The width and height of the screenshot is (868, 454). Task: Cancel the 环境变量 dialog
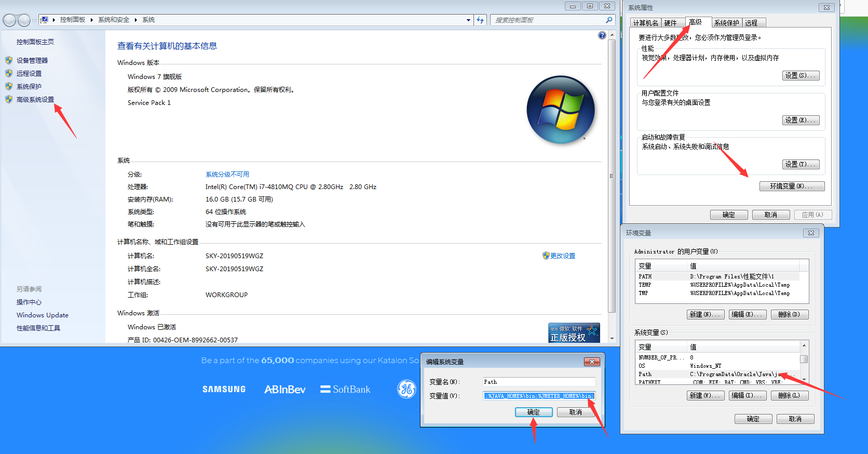(795, 419)
